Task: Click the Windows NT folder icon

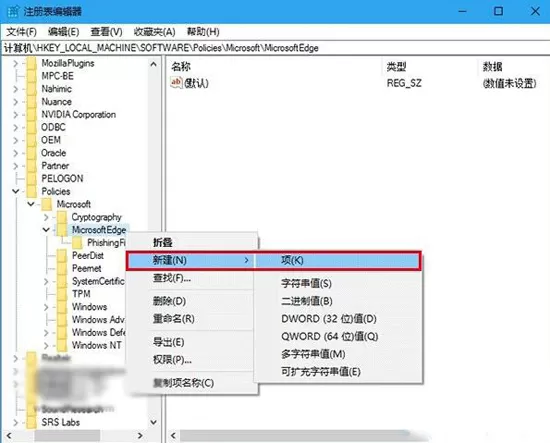Action: (62, 345)
